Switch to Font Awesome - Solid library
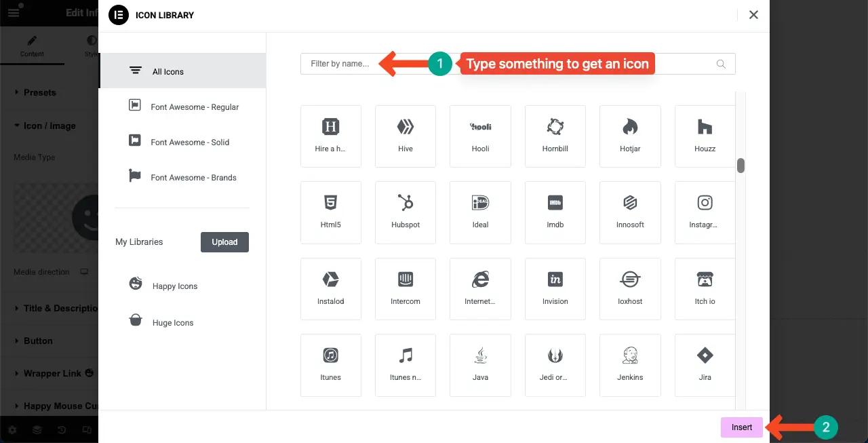This screenshot has height=443, width=868. click(x=190, y=142)
